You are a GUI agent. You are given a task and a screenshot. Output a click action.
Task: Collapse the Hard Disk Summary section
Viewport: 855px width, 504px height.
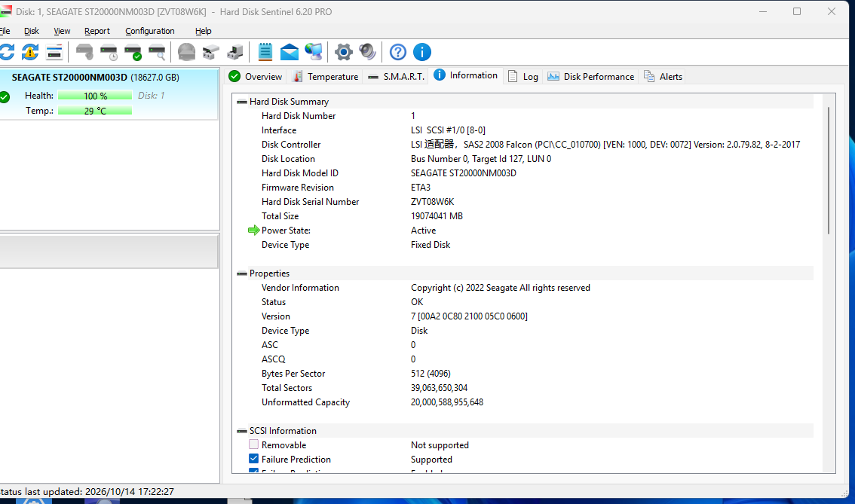[241, 102]
